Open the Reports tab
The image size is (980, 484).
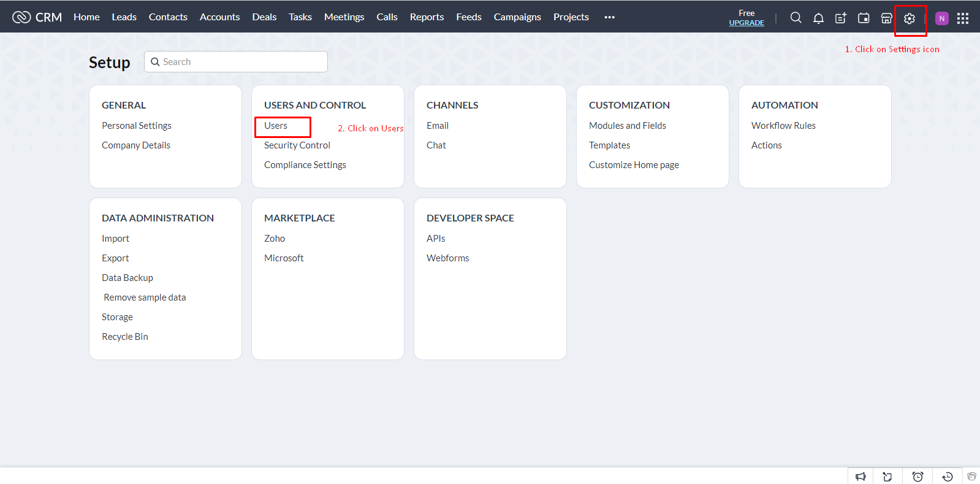click(427, 17)
